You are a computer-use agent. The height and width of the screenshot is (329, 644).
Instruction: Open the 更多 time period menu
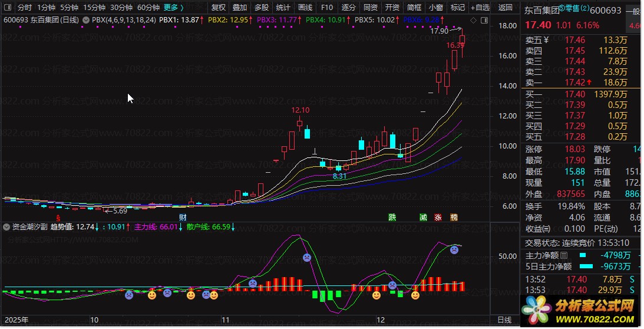[x=173, y=8]
